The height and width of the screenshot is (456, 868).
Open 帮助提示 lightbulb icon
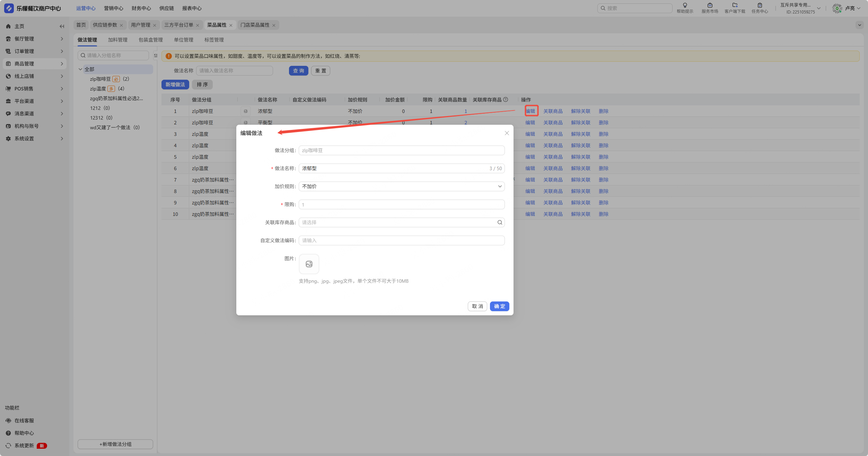[685, 6]
